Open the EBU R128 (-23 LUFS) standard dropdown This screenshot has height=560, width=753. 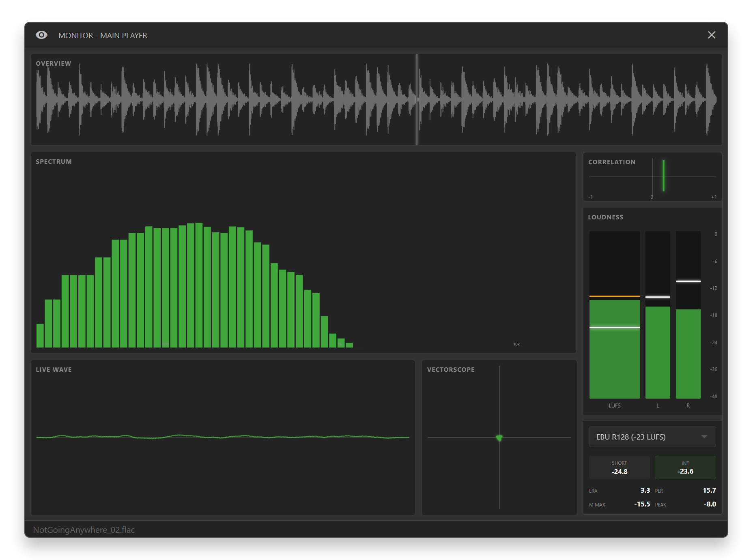pyautogui.click(x=652, y=437)
